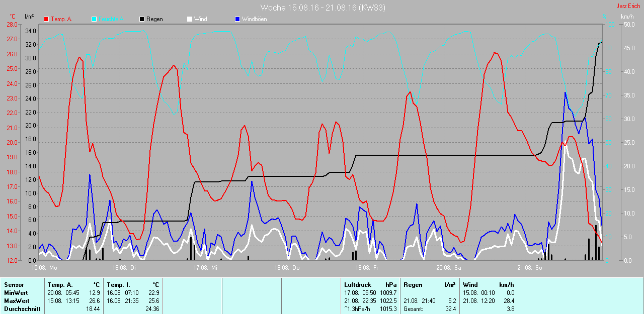Click the red Temp. A. legend square
This screenshot has height=314, width=644.
pos(47,19)
